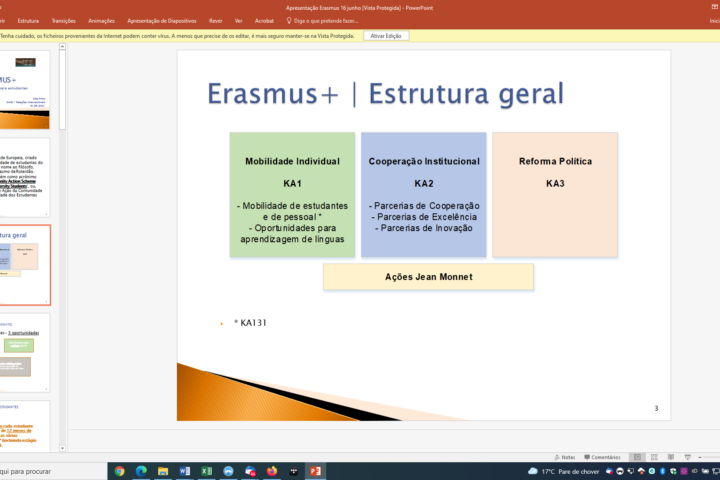Image resolution: width=720 pixels, height=480 pixels.
Task: Click the thumbnail pane scroll up arrow
Action: pos(62,46)
